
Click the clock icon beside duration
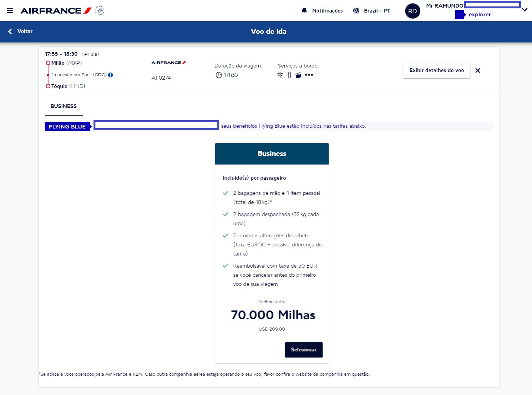tap(218, 75)
